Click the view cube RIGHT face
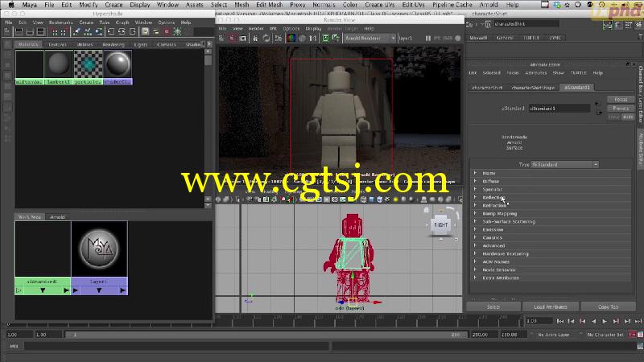This screenshot has width=644, height=362. pyautogui.click(x=440, y=225)
